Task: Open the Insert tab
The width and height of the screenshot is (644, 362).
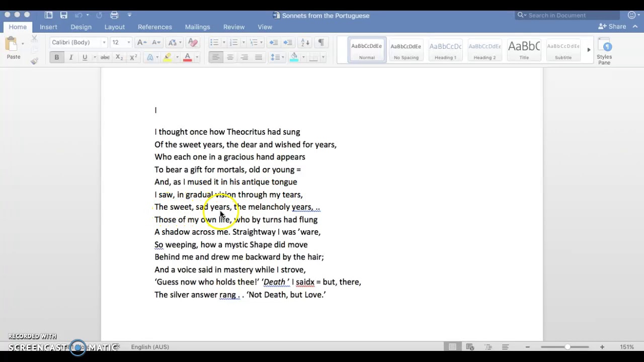Action: [48, 27]
